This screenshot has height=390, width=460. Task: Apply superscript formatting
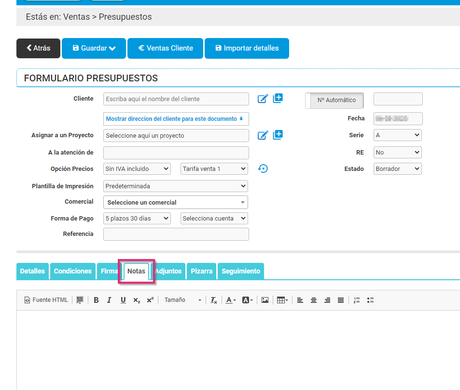(150, 300)
